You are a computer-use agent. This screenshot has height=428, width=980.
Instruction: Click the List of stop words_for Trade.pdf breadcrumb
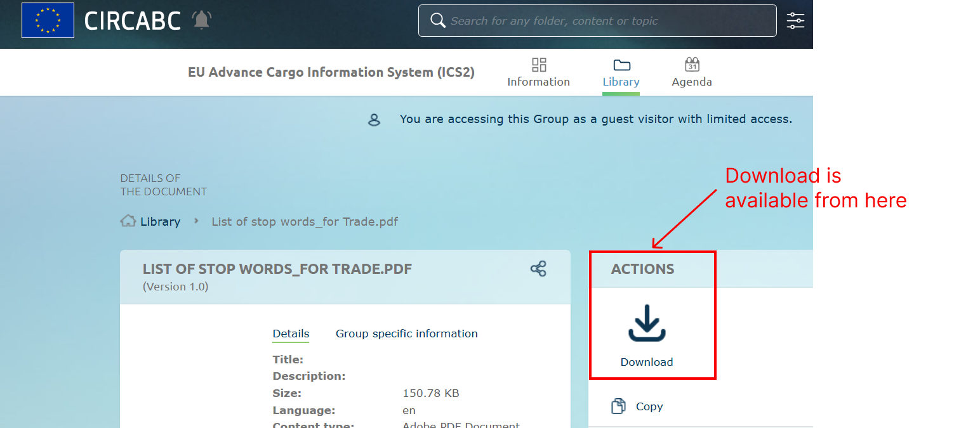(305, 221)
